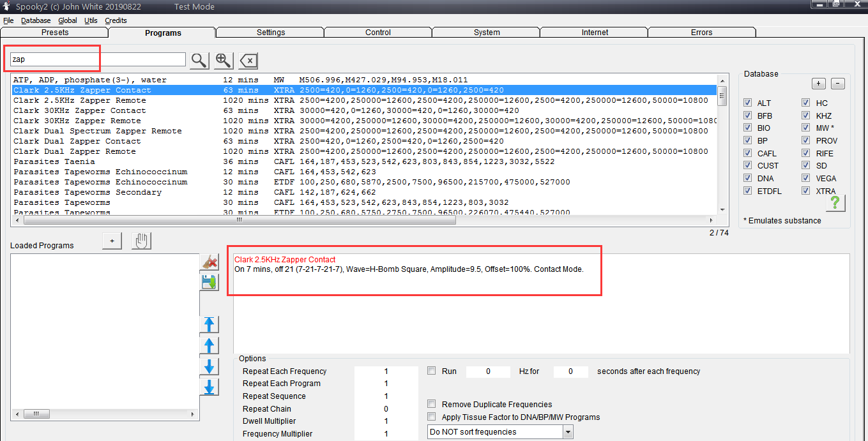Click the plus button in Database panel
868x441 pixels.
(818, 84)
